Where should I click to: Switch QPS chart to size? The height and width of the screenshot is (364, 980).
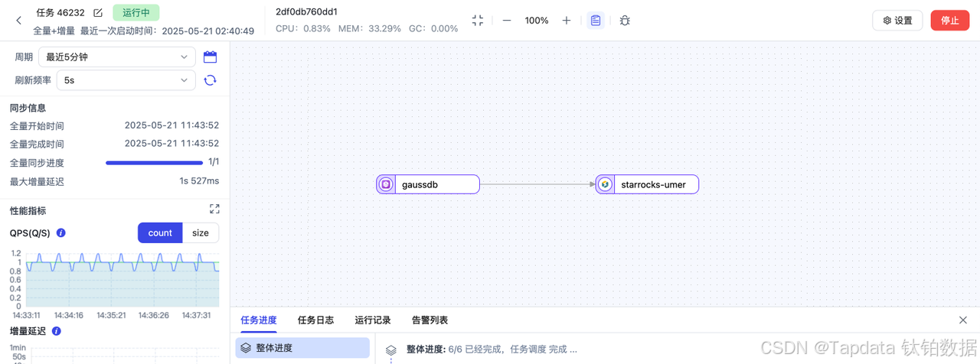click(201, 233)
